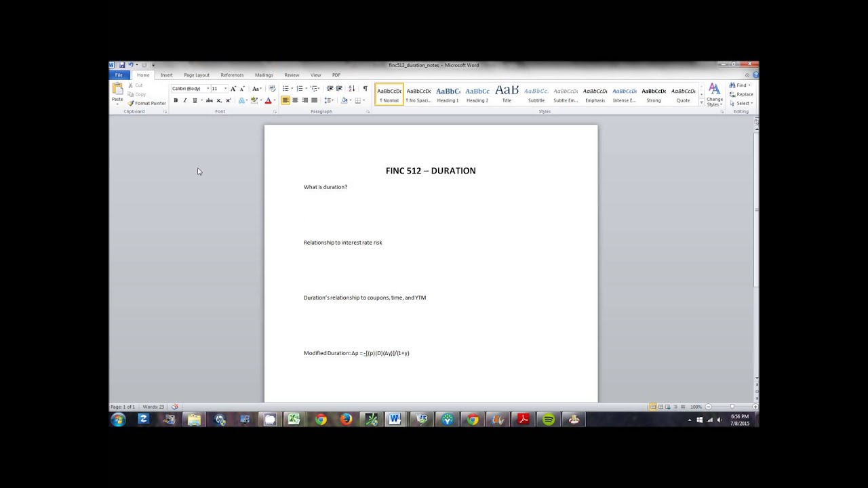Click the Words: 23 status indicator

pos(153,407)
